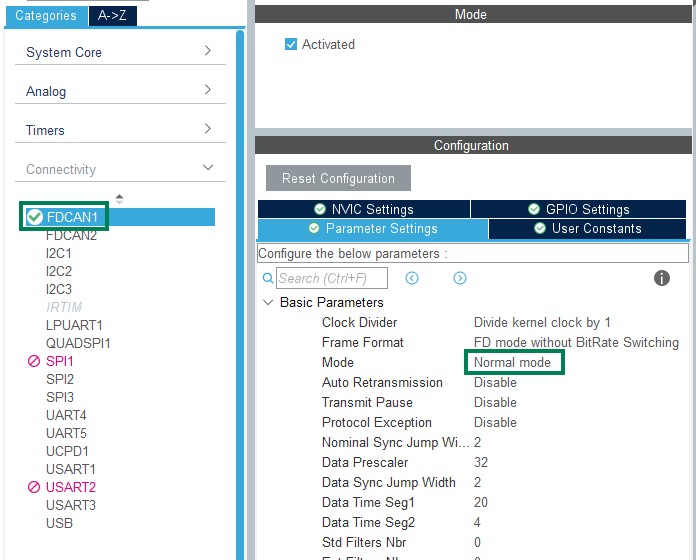Click the conflict icon beside SPI1
Viewport: 696px width, 560px height.
click(34, 361)
